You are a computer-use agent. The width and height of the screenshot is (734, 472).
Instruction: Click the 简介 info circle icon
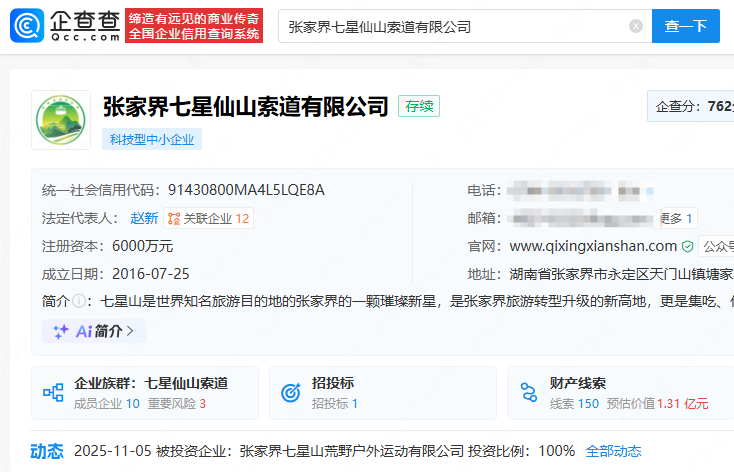[78, 301]
